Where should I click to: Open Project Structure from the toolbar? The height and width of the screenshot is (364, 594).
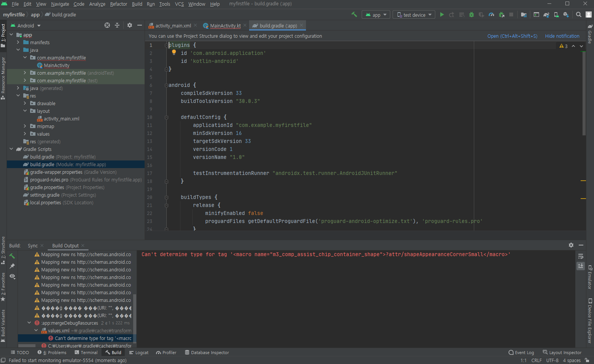pyautogui.click(x=523, y=14)
